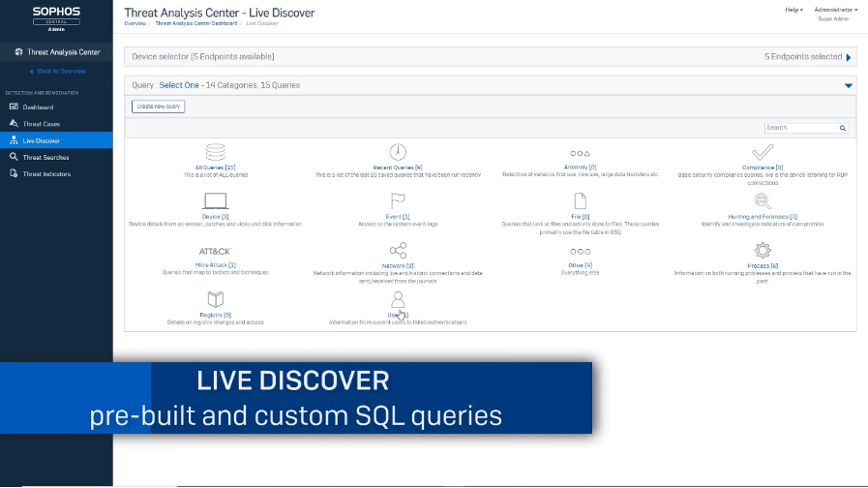This screenshot has height=488, width=868.
Task: Click into the query Search field
Action: point(799,128)
